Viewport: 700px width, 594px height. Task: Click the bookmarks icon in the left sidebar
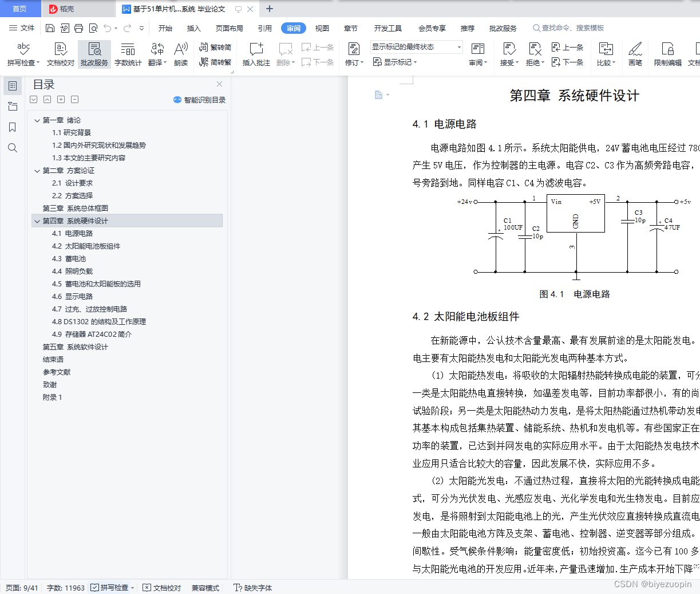[13, 127]
